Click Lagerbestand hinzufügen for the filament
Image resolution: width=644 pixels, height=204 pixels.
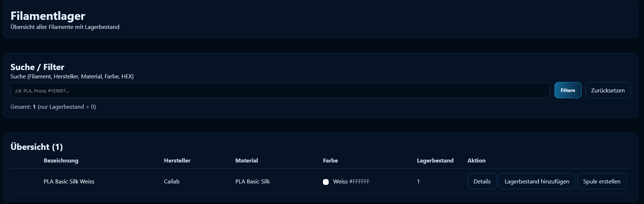coord(537,181)
